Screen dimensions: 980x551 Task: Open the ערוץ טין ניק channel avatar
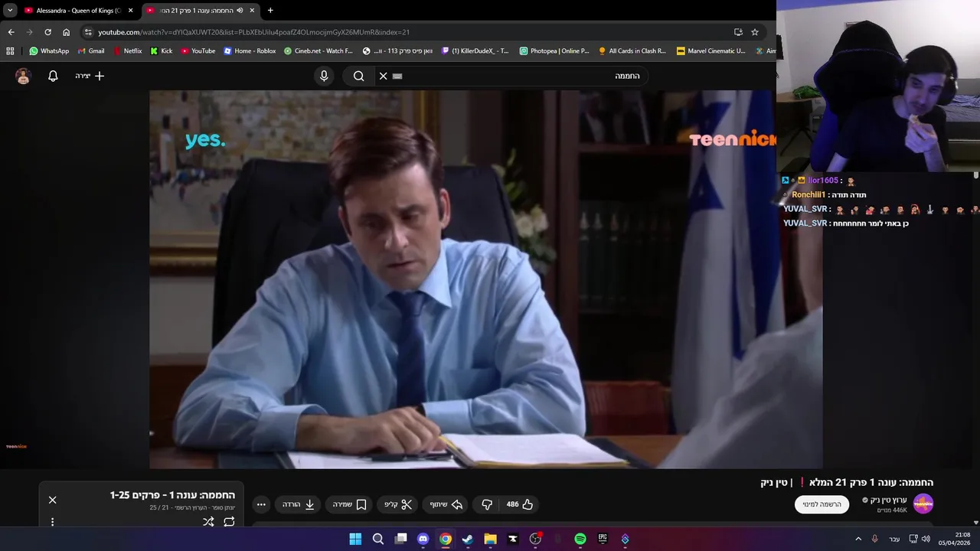923,504
